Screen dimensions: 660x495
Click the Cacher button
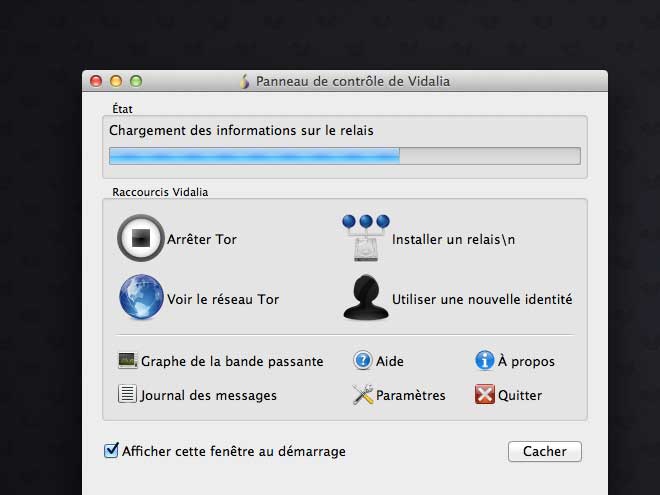[545, 451]
